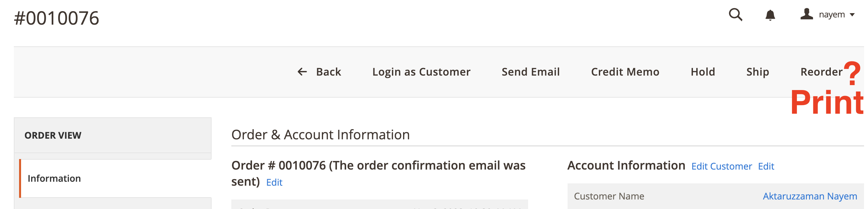Expand the nayem account dropdown arrow
Viewport: 868px width, 209px height.
[852, 15]
